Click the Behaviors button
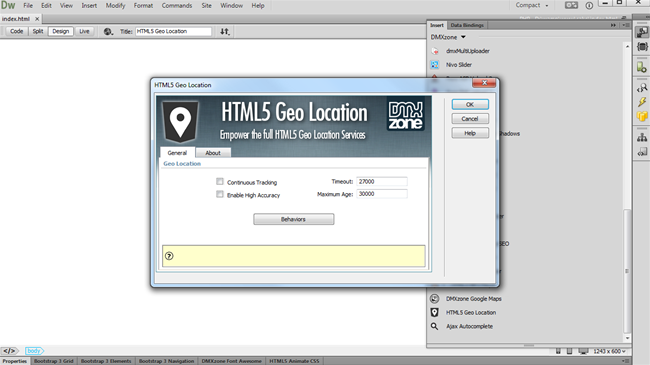 pos(293,219)
